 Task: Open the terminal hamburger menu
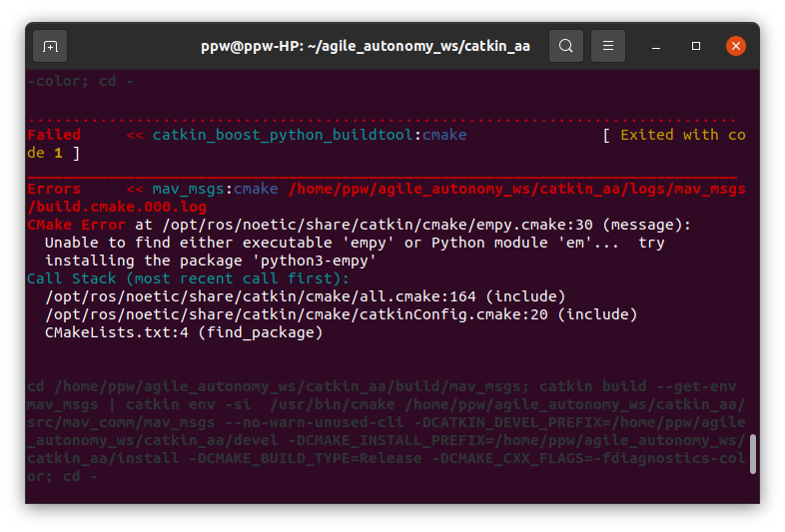click(x=608, y=46)
